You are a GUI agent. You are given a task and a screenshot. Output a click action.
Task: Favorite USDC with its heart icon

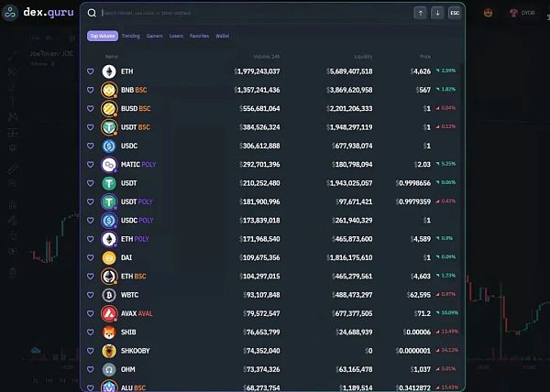click(x=91, y=146)
